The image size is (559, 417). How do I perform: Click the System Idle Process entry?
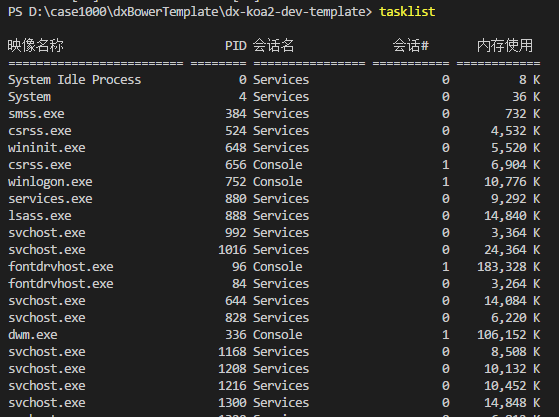[75, 80]
